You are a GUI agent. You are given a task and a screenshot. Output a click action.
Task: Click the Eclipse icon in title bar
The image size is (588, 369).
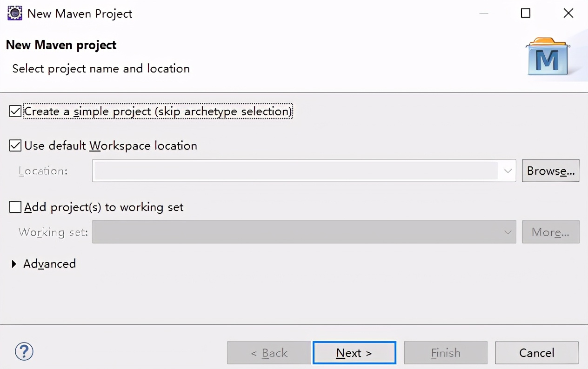tap(15, 13)
